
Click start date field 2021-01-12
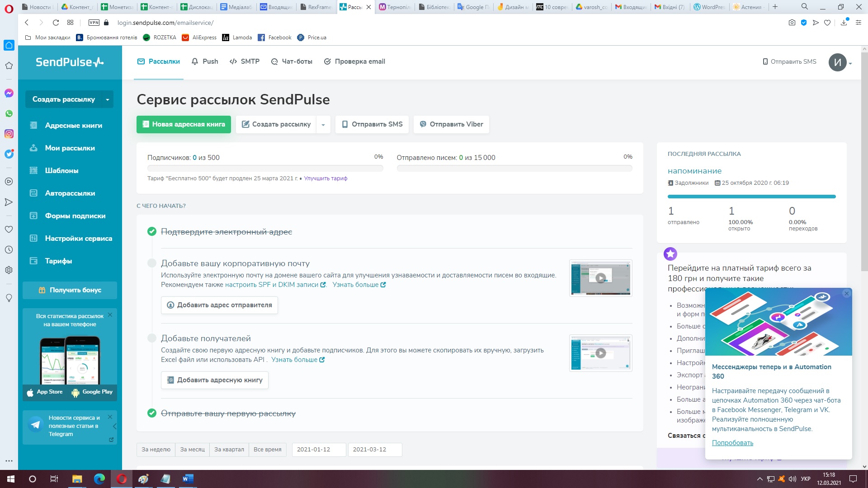click(x=319, y=450)
